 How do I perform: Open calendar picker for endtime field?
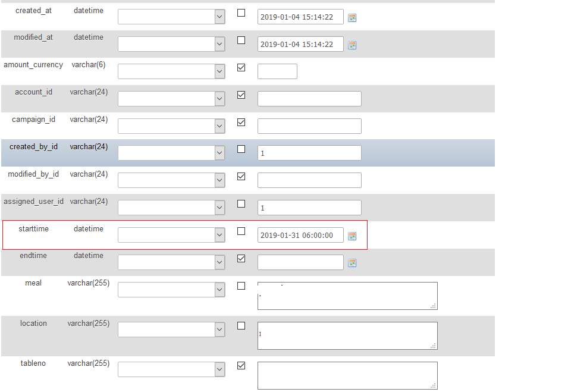352,263
